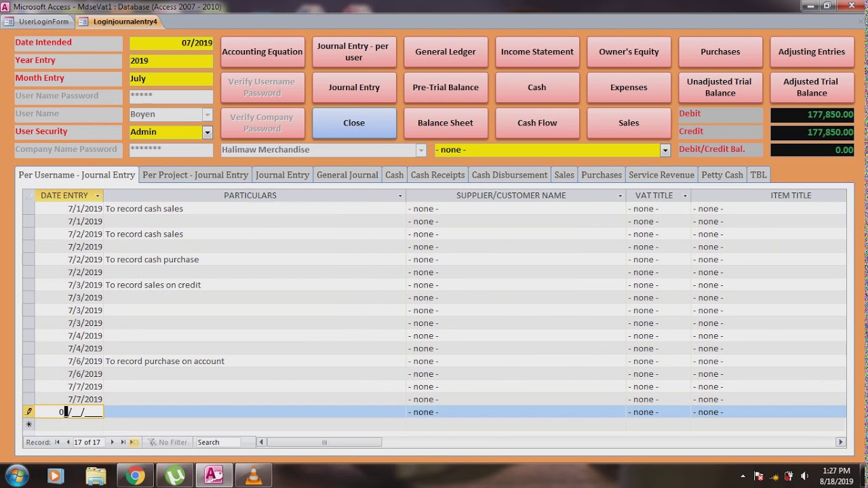Select the row being edited via pencil selector
868x488 pixels.
(x=28, y=412)
